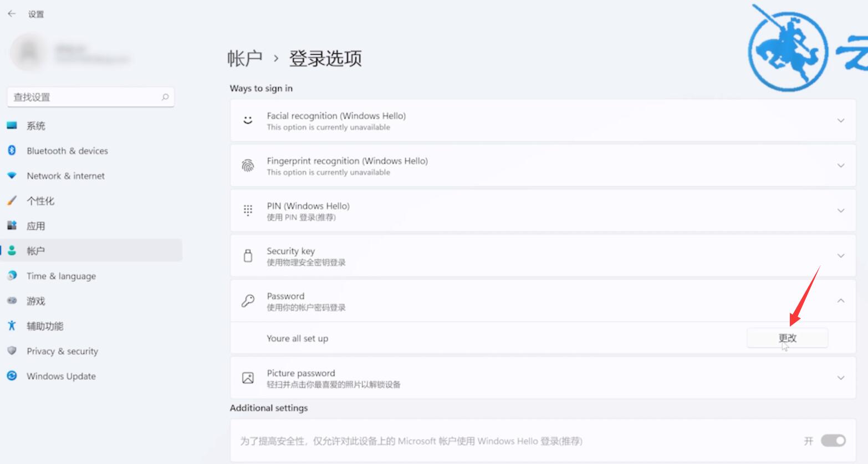Click the blurred user profile avatar
Screen dimensions: 868x464
(28, 52)
